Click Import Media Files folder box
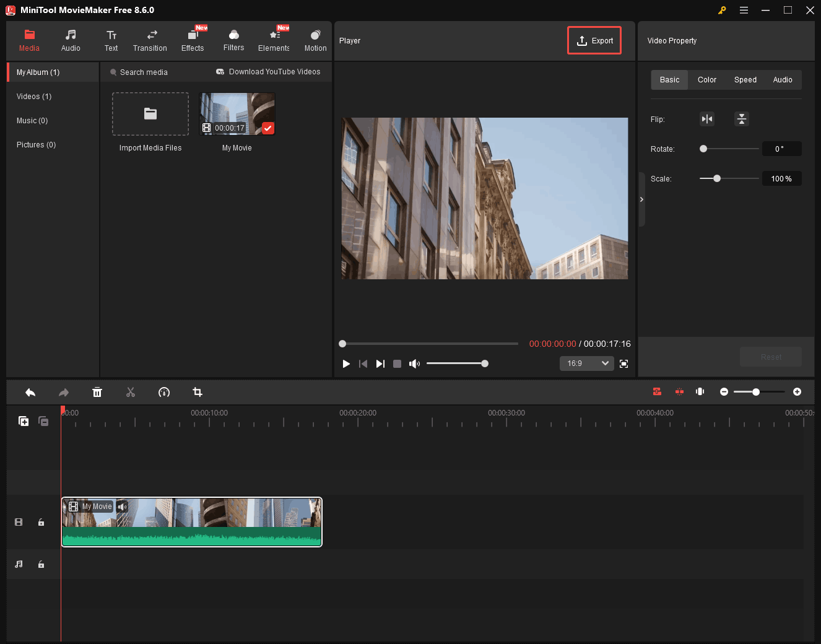This screenshot has width=821, height=644. (150, 114)
